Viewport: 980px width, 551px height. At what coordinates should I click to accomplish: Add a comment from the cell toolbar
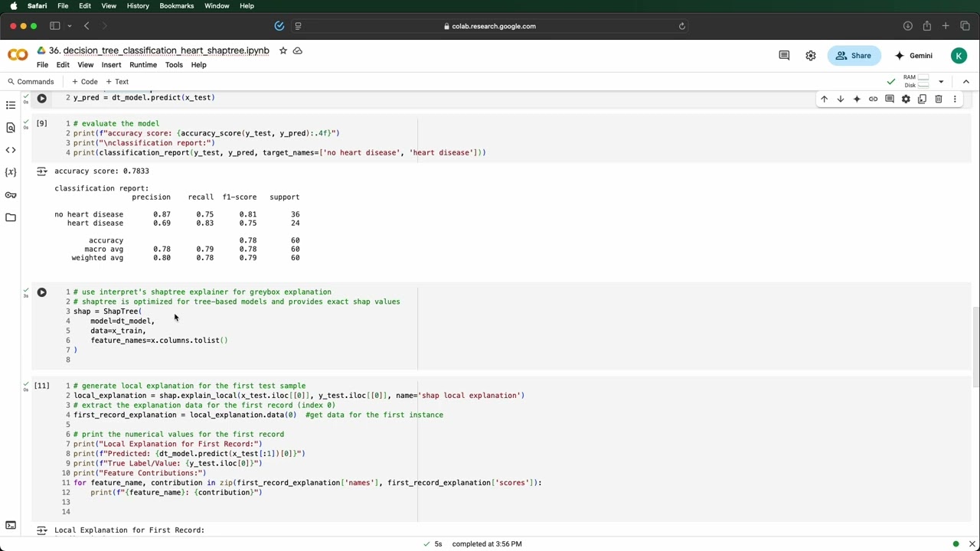point(890,99)
